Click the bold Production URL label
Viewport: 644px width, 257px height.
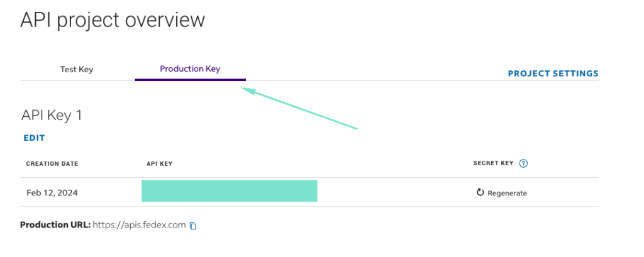pos(55,225)
